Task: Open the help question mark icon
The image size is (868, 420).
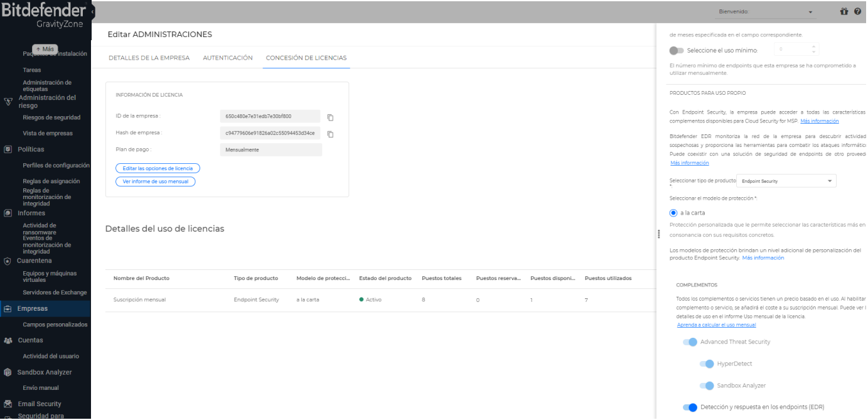Action: (x=858, y=11)
